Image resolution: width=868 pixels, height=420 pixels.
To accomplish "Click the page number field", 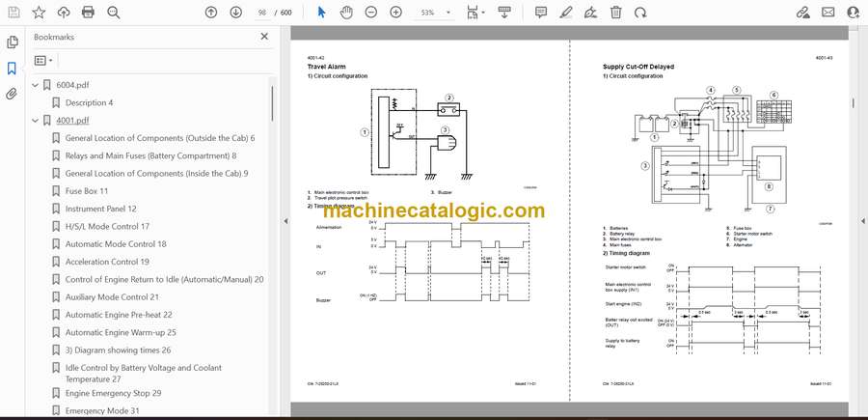I will tap(262, 13).
